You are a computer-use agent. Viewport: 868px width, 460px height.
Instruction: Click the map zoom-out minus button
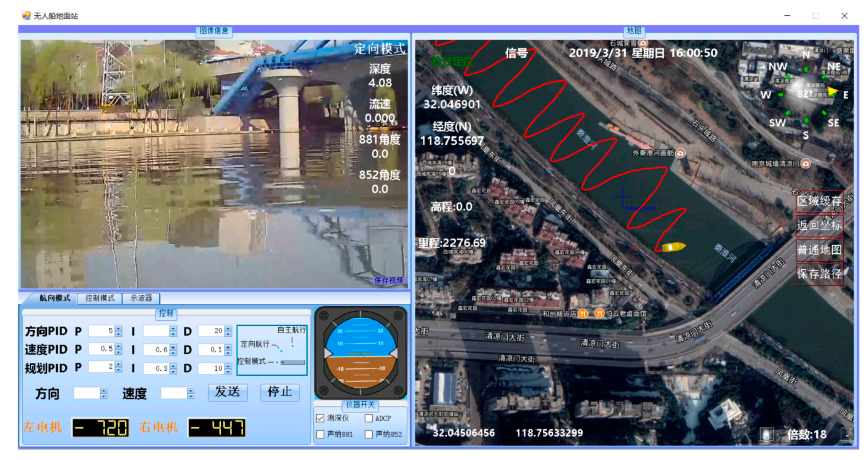coord(846,434)
